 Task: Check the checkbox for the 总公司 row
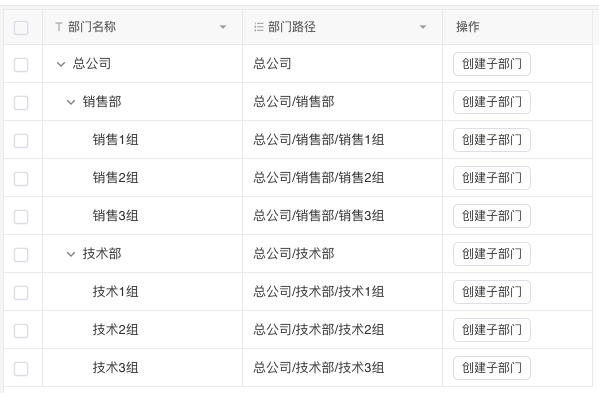(x=21, y=65)
